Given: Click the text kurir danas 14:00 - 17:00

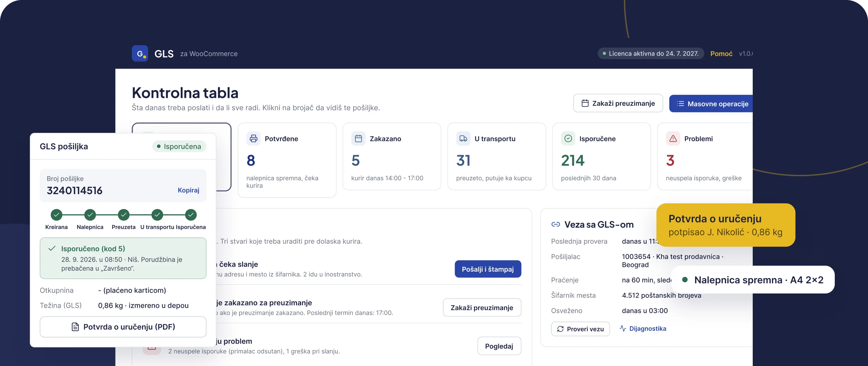Looking at the screenshot, I should (387, 178).
